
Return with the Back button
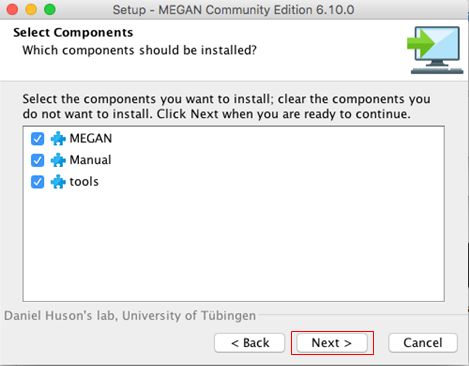tap(250, 343)
